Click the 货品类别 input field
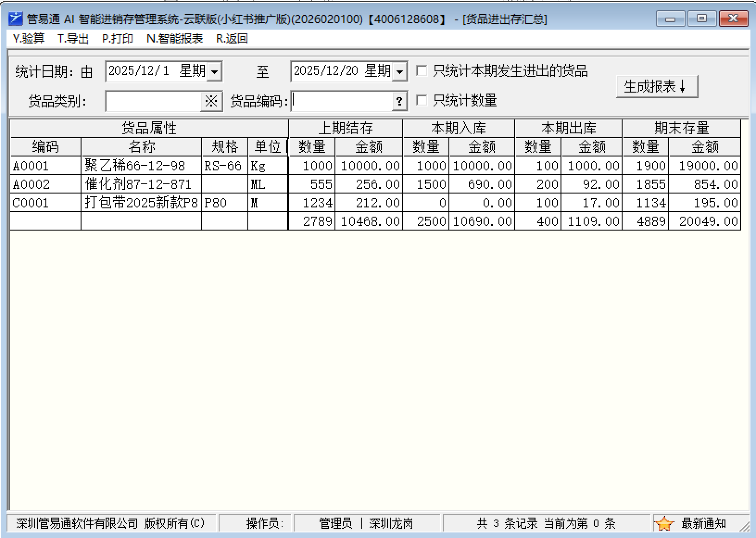Screen dimensions: 756x538 click(x=153, y=101)
